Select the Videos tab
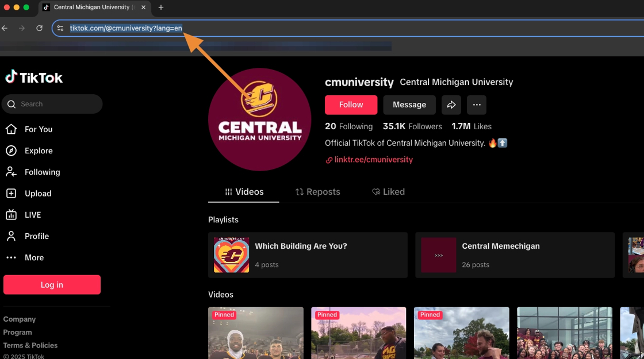644x359 pixels. tap(244, 192)
